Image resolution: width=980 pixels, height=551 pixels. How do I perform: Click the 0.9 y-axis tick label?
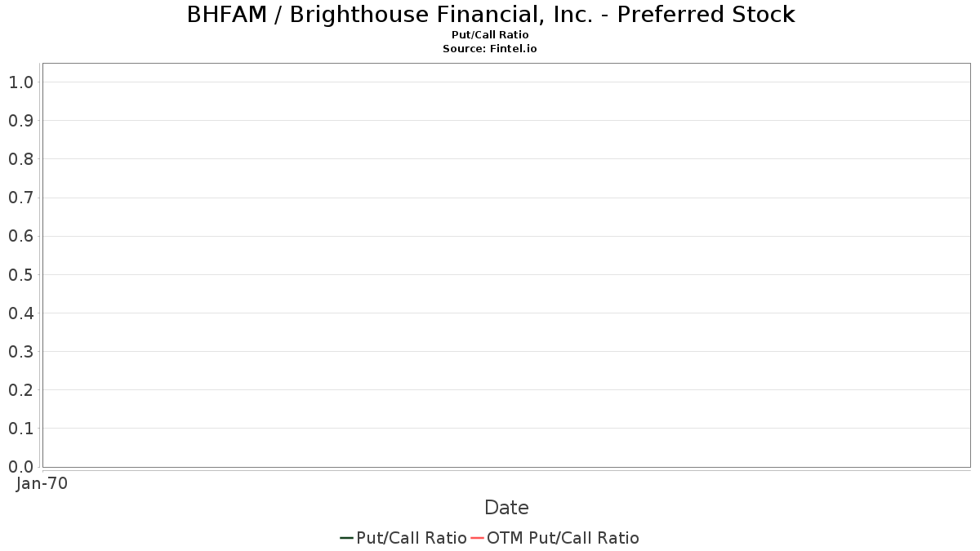[x=20, y=121]
